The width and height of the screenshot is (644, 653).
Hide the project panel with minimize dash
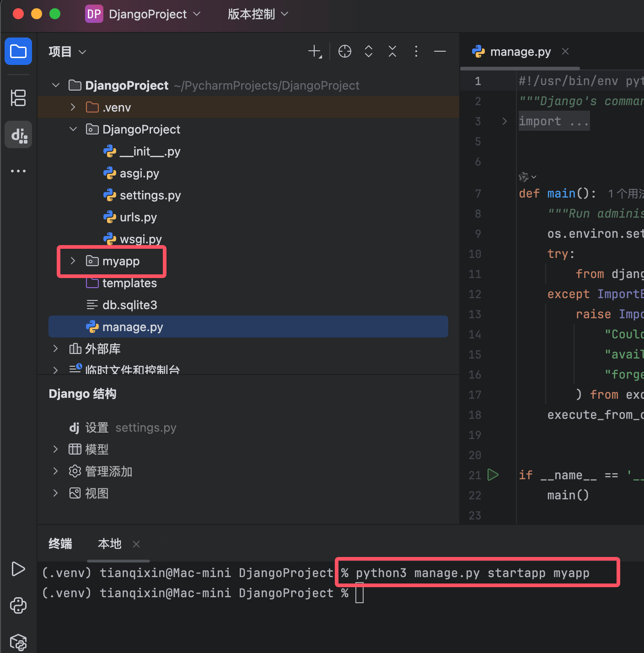tap(440, 51)
